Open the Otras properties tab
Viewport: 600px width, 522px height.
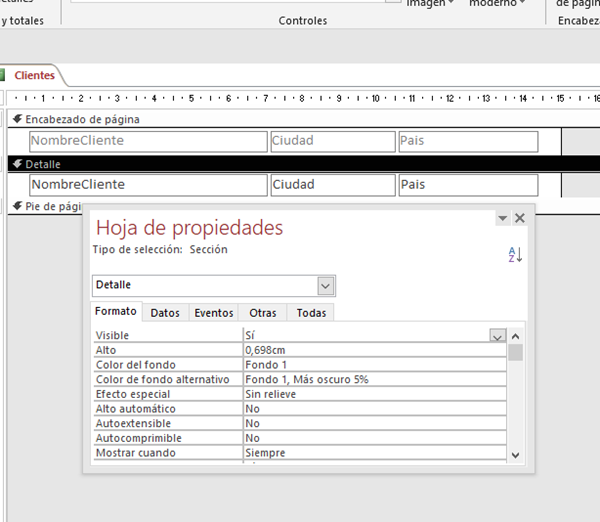pos(263,313)
